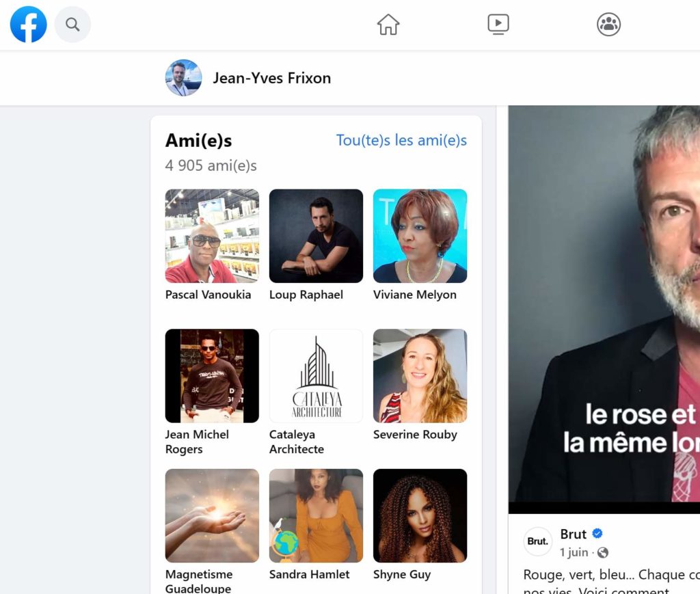
Task: Click the Viviane Melyon name link
Action: pyautogui.click(x=415, y=295)
